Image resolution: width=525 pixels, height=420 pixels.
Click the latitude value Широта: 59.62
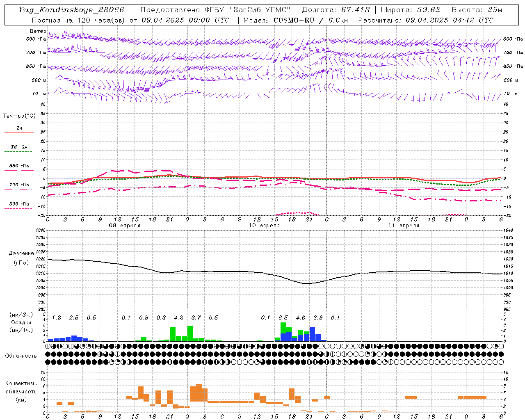411,10
